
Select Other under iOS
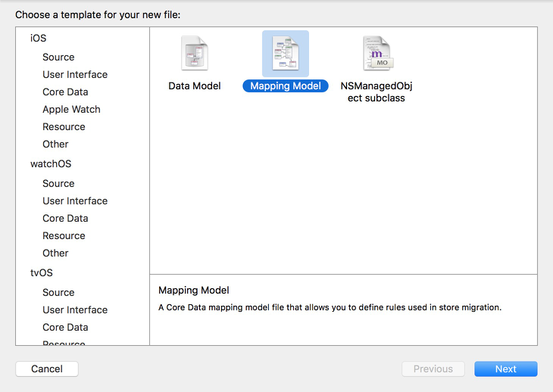point(55,144)
